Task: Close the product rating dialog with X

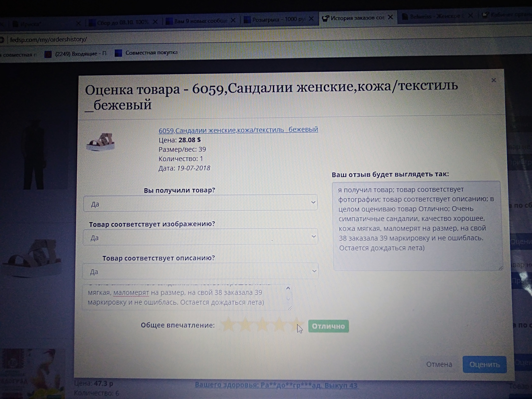Action: point(494,80)
